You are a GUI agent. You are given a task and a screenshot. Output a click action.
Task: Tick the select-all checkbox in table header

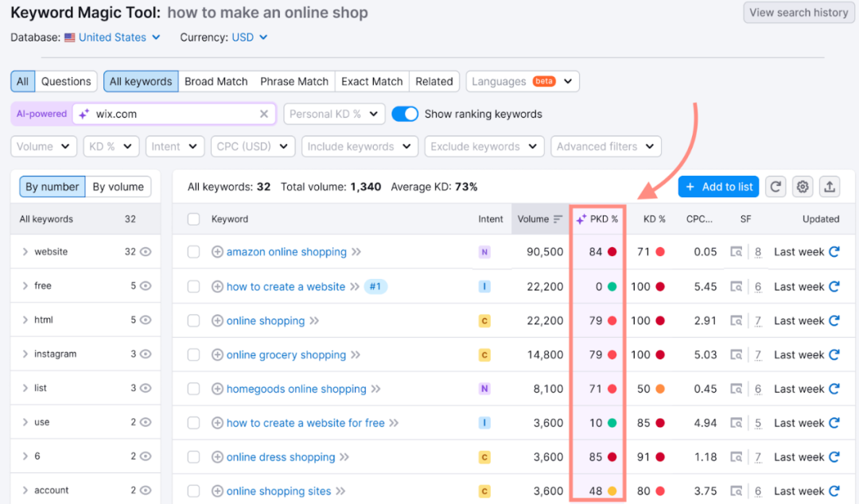tap(193, 219)
